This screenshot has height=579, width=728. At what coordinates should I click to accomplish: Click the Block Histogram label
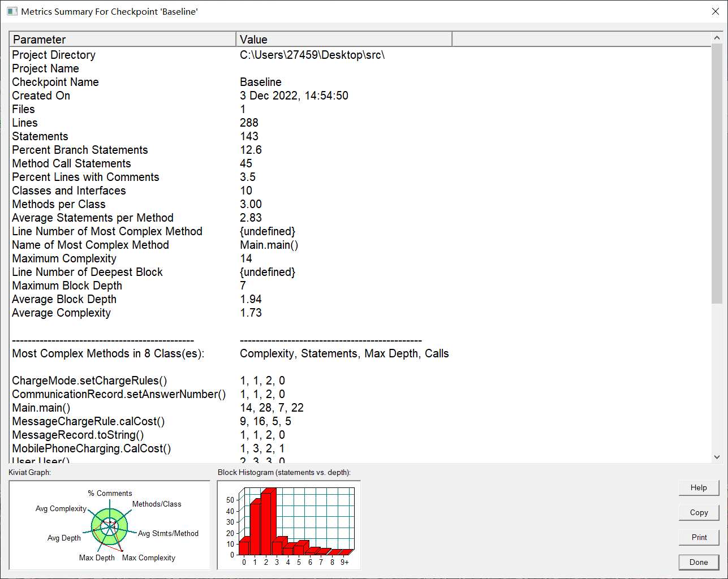click(x=284, y=472)
